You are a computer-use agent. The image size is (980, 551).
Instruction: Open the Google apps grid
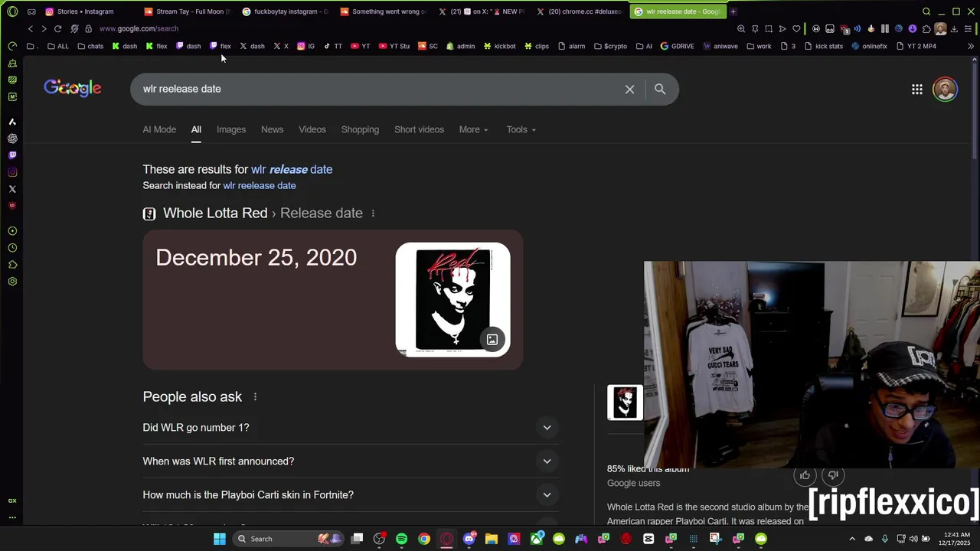tap(916, 90)
